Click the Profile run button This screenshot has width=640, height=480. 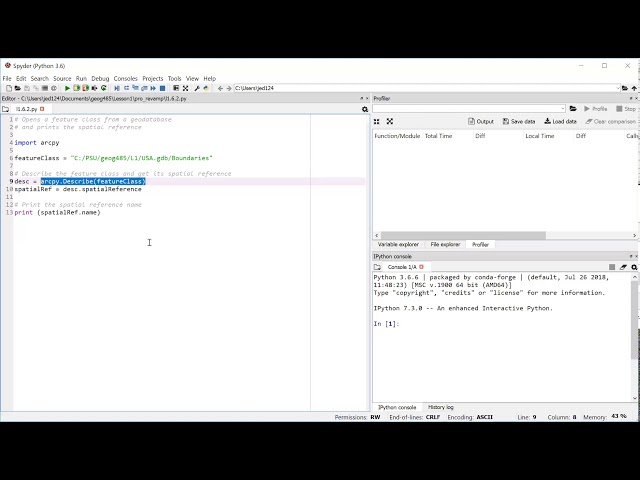(x=596, y=109)
